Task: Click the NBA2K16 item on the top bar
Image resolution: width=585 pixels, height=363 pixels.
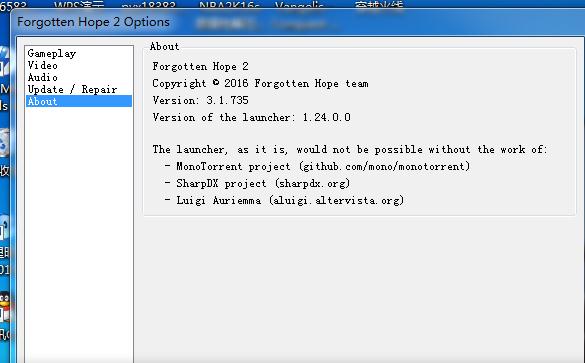Action: [x=229, y=5]
